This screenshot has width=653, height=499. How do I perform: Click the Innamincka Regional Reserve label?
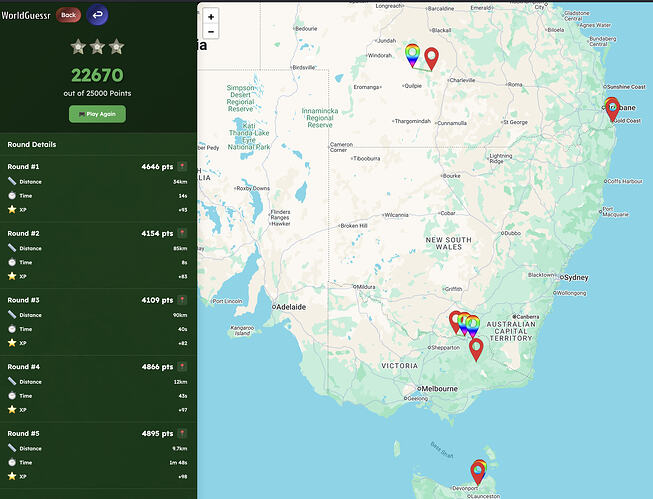click(320, 118)
